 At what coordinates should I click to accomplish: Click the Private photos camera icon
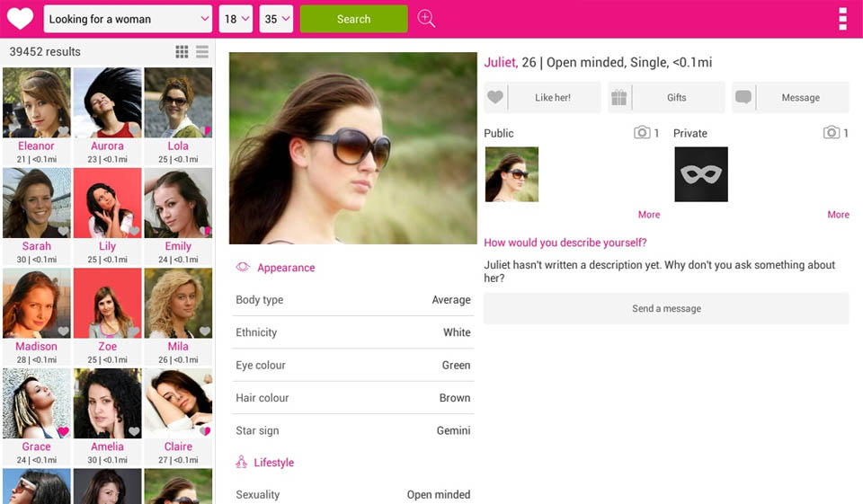pyautogui.click(x=832, y=133)
